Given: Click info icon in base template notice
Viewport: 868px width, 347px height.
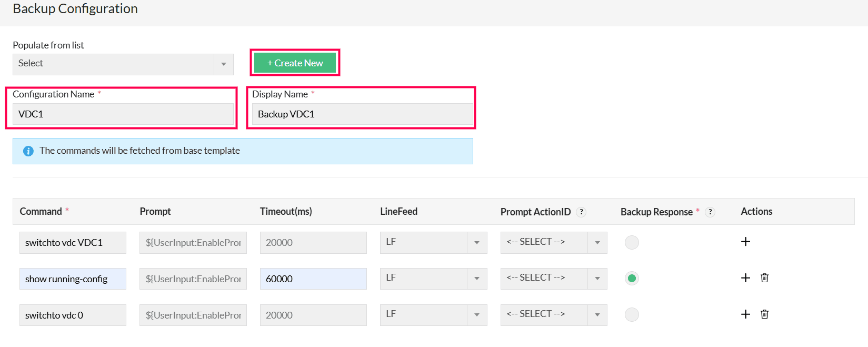Looking at the screenshot, I should click(x=28, y=151).
